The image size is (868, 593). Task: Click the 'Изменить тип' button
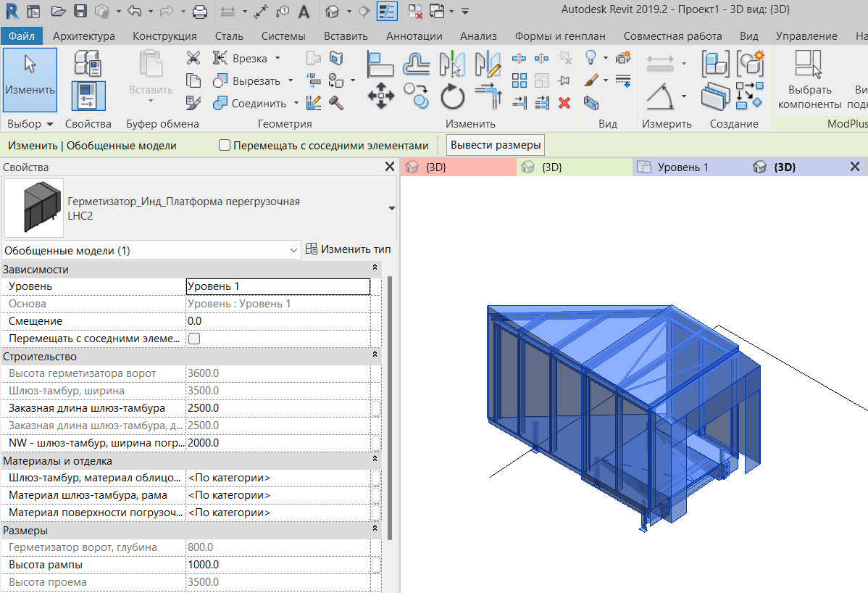(349, 249)
